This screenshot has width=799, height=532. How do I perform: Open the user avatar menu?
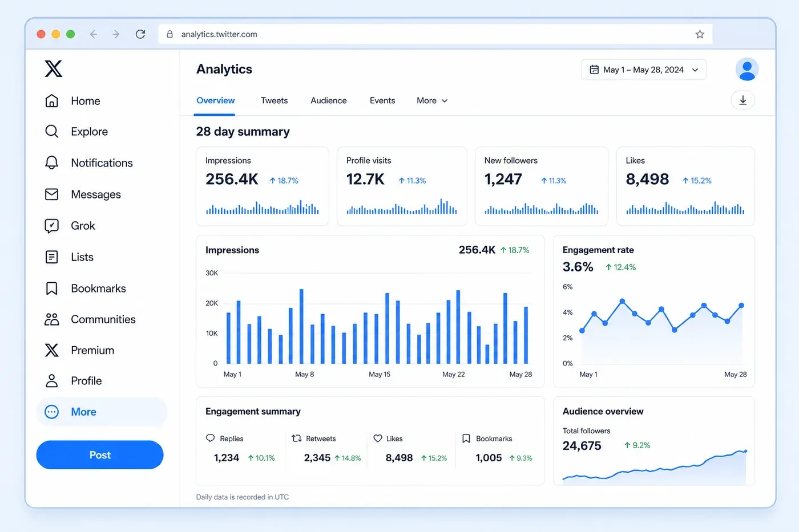point(747,70)
